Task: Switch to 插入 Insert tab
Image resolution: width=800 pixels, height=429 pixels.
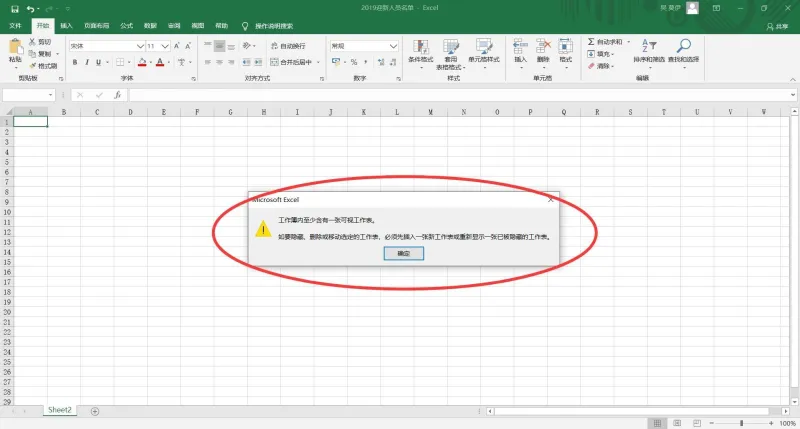Action: [66, 26]
